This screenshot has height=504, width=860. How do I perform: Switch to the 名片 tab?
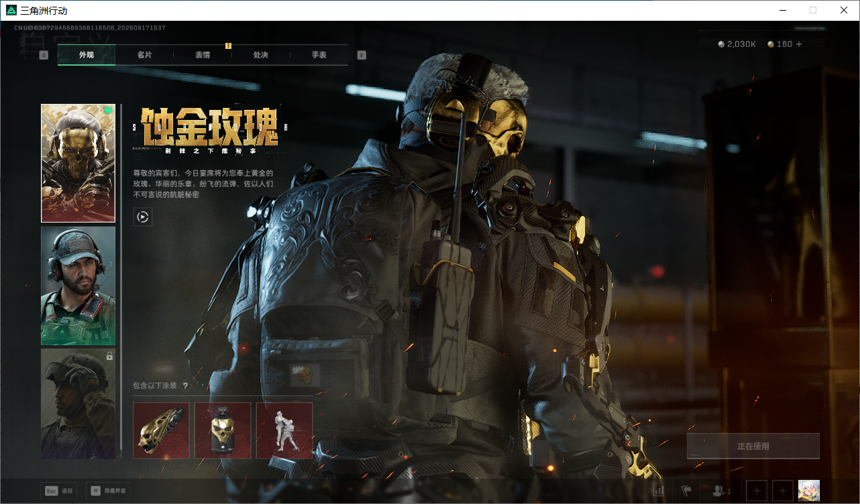pyautogui.click(x=144, y=55)
